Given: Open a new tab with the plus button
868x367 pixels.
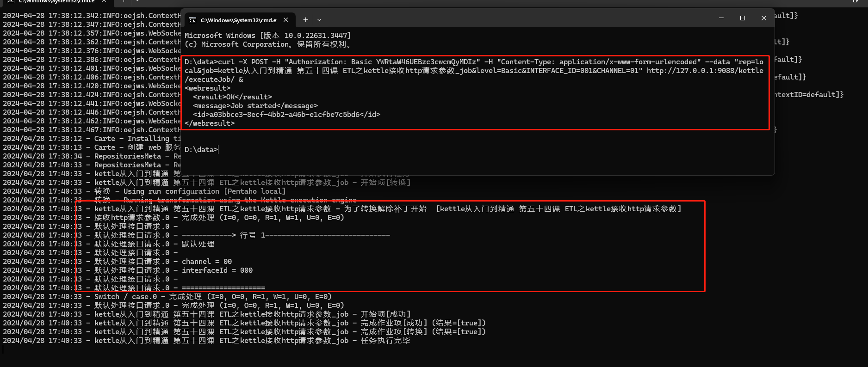Looking at the screenshot, I should (x=305, y=20).
